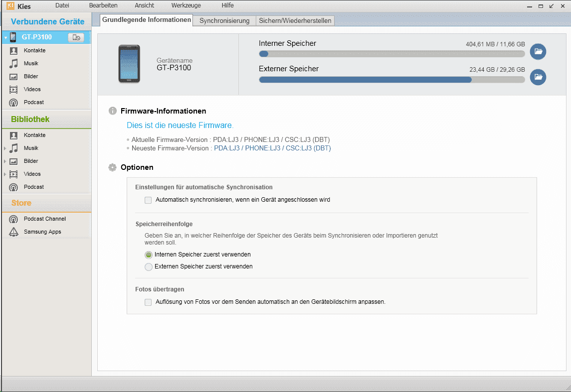The width and height of the screenshot is (571, 392).
Task: Open the Ansicht menu
Action: [145, 5]
